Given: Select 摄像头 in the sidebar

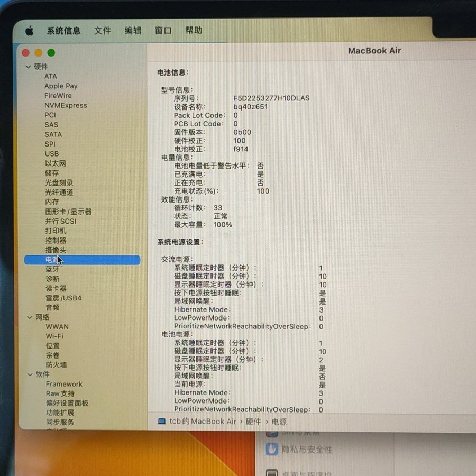Looking at the screenshot, I should coord(56,250).
